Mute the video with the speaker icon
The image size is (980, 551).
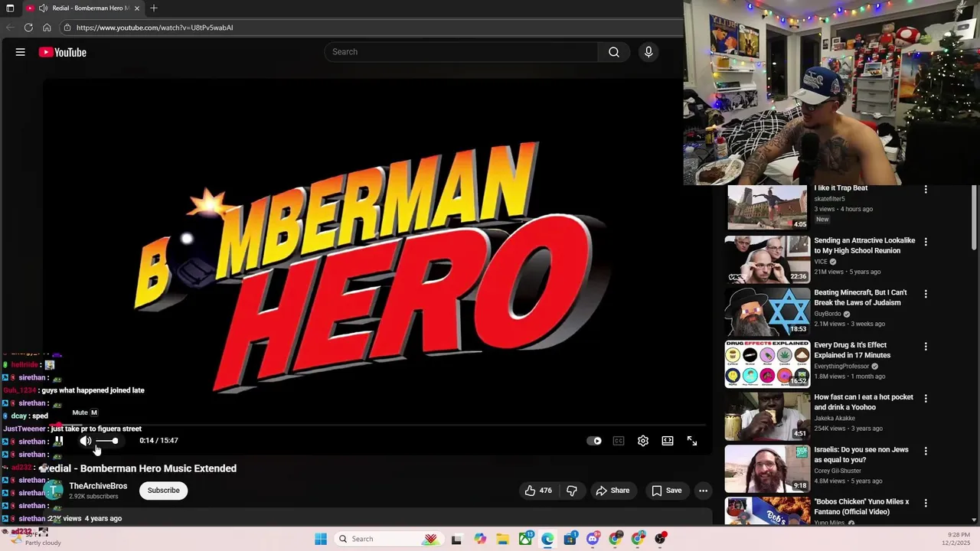click(x=86, y=441)
